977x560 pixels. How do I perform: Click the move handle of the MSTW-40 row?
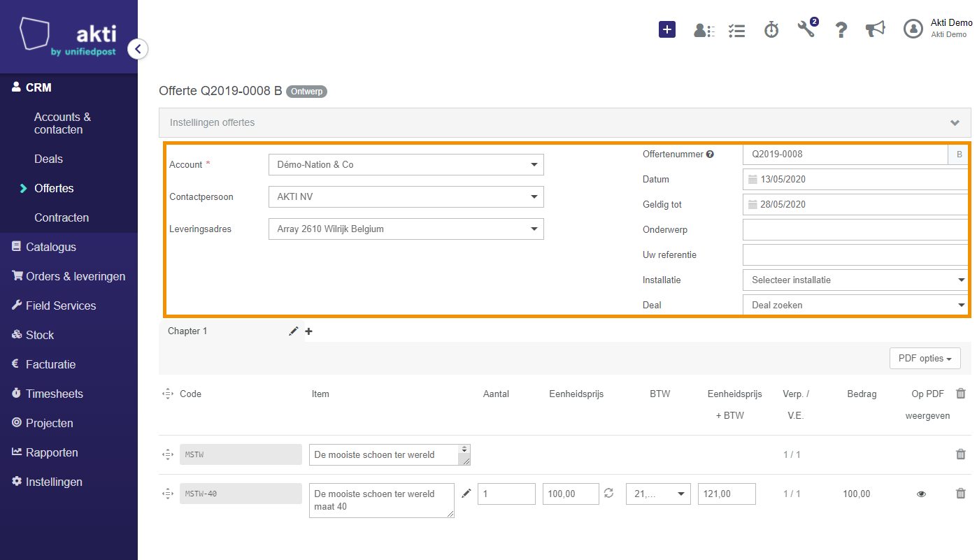[x=167, y=494]
